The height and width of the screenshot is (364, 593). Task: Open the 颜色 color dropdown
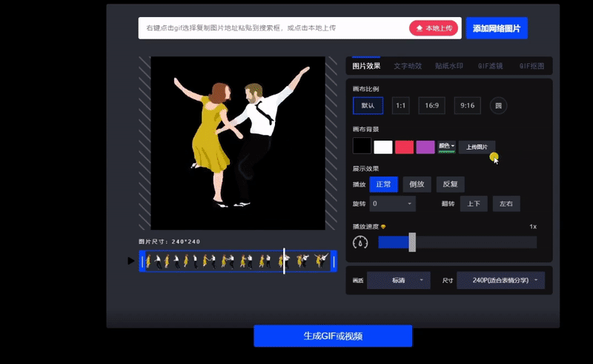[x=447, y=147]
